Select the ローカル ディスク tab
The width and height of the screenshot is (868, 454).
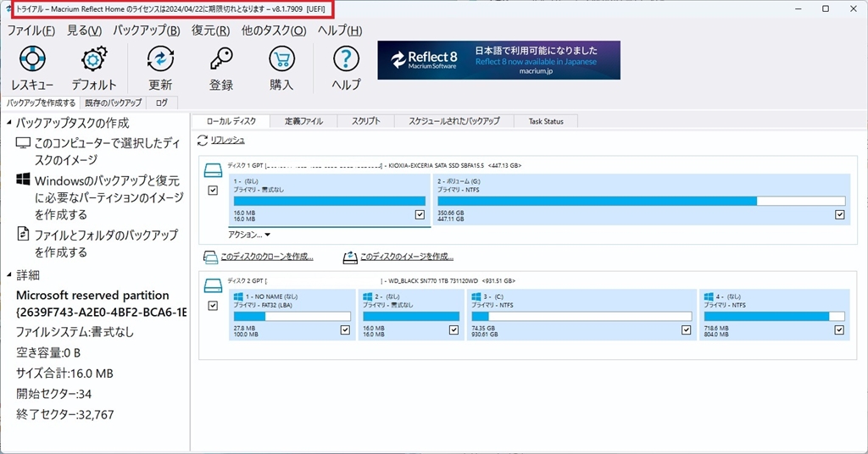click(231, 121)
